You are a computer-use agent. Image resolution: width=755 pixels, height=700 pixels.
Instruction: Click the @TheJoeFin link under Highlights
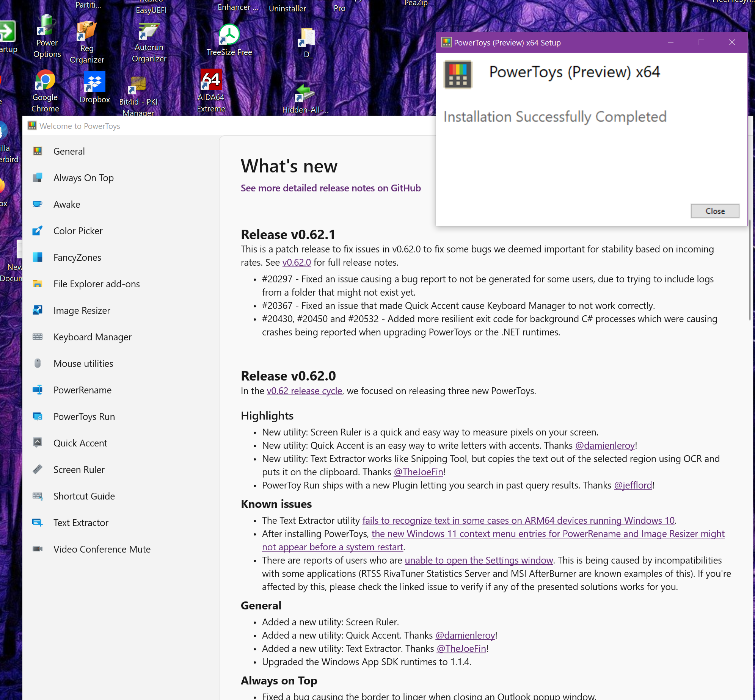click(x=418, y=472)
